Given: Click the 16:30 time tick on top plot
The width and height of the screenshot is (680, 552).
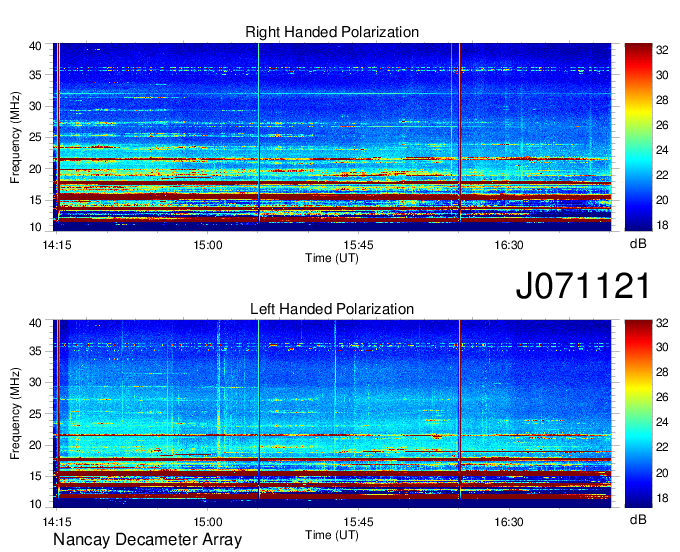Looking at the screenshot, I should point(509,245).
